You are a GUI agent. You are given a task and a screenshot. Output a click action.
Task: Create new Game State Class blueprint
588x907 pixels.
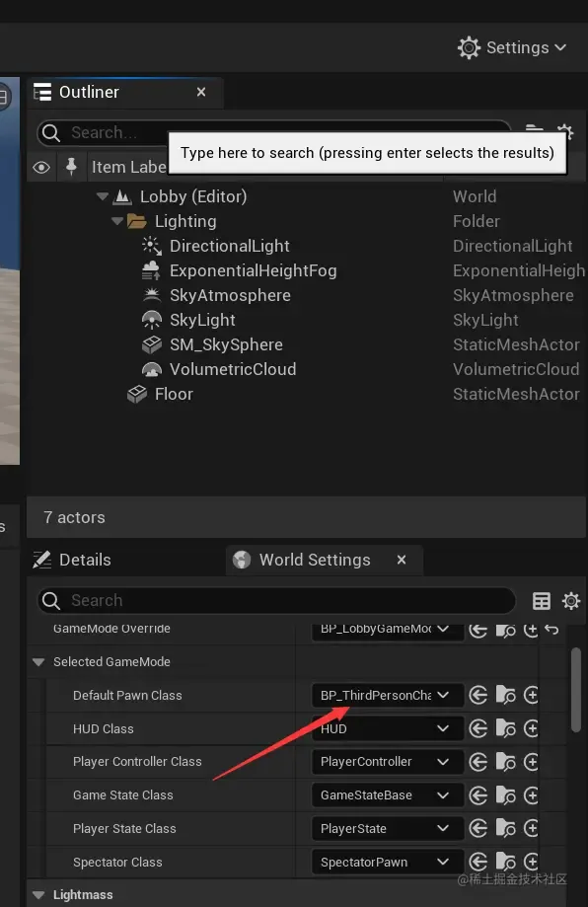point(531,795)
